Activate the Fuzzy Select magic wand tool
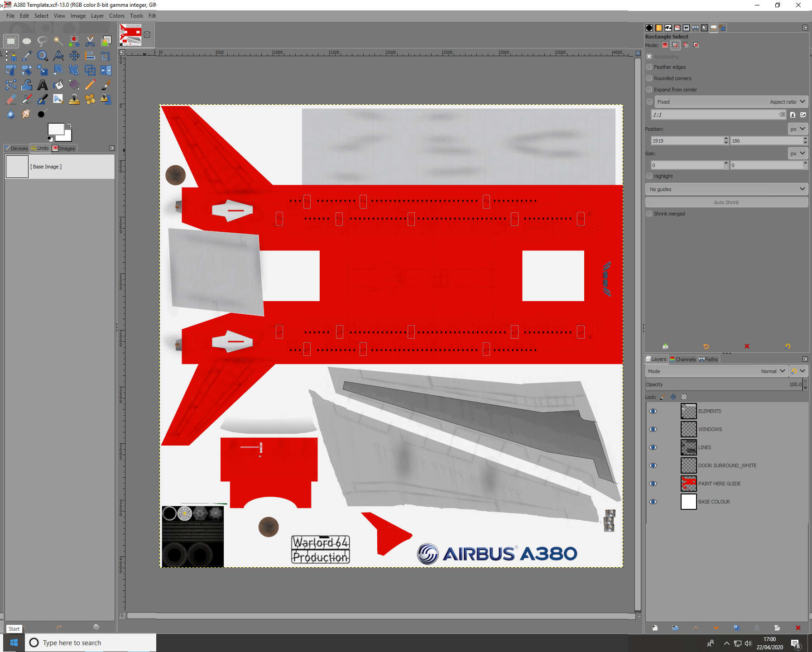 (x=58, y=41)
